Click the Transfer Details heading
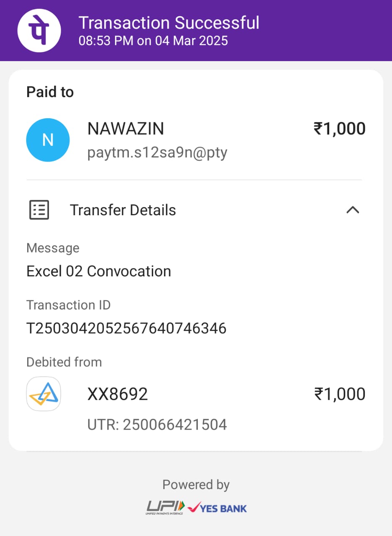Viewport: 392px width, 536px height. click(123, 210)
